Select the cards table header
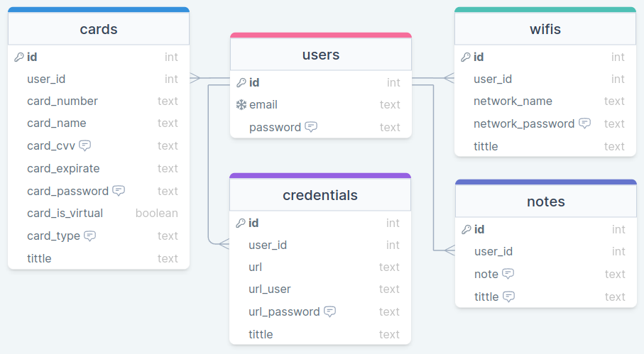 (x=99, y=28)
